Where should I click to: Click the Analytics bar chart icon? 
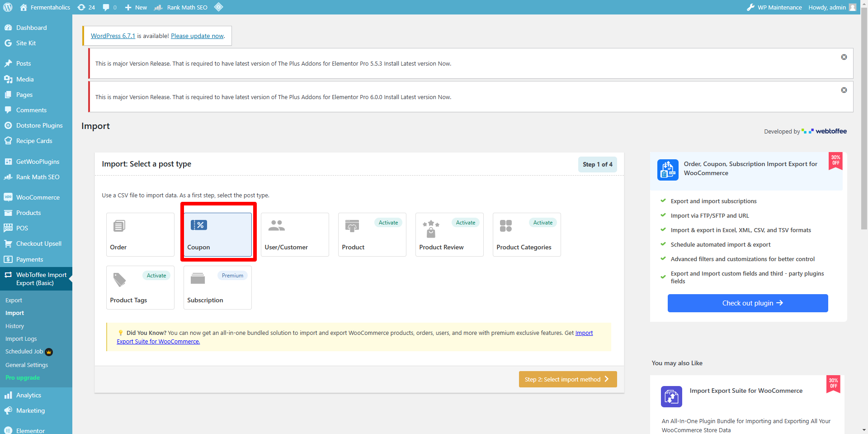point(8,395)
